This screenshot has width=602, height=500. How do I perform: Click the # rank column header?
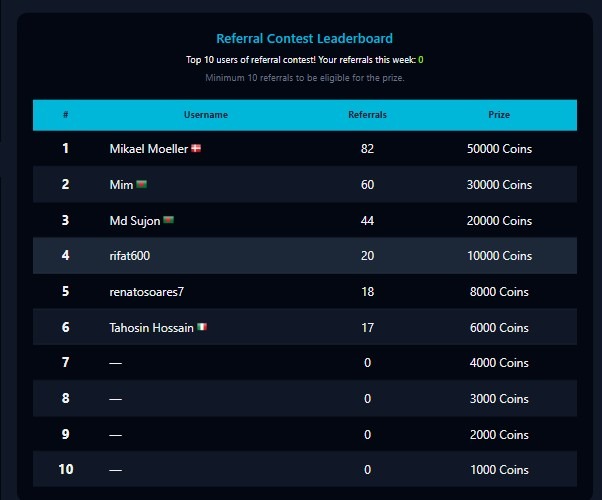[66, 115]
